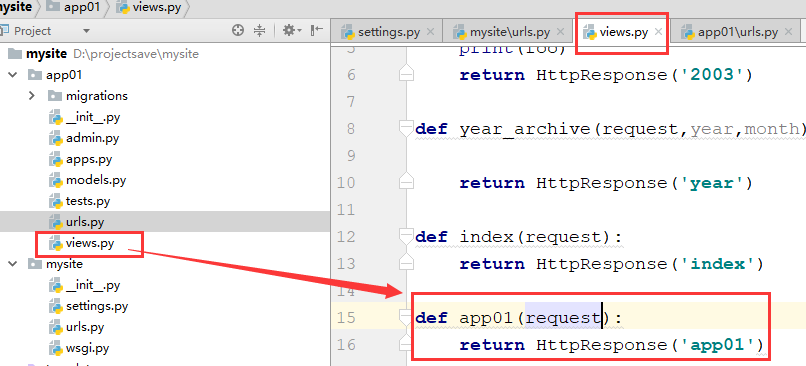Open wsgi.py in project tree
806x366 pixels.
pyautogui.click(x=87, y=348)
